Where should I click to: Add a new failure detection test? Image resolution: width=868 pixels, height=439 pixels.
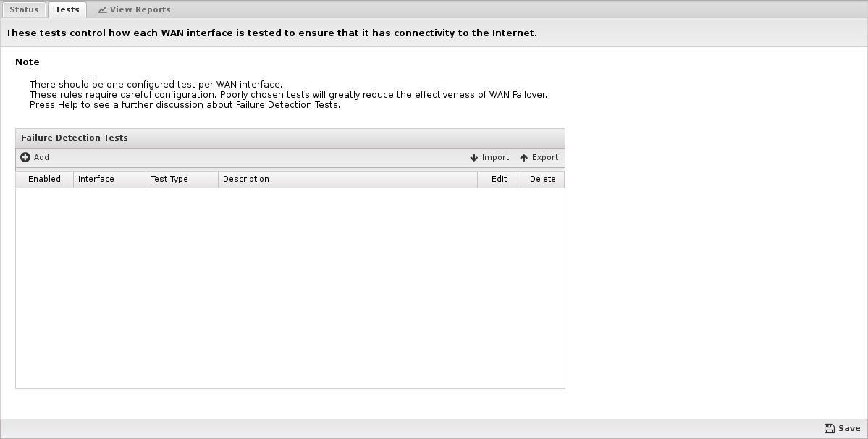pyautogui.click(x=35, y=157)
